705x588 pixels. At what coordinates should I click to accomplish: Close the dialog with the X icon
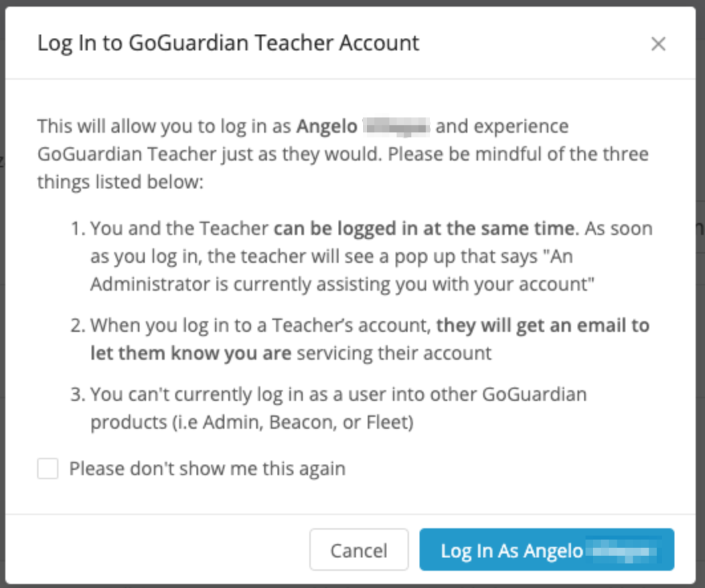click(658, 44)
